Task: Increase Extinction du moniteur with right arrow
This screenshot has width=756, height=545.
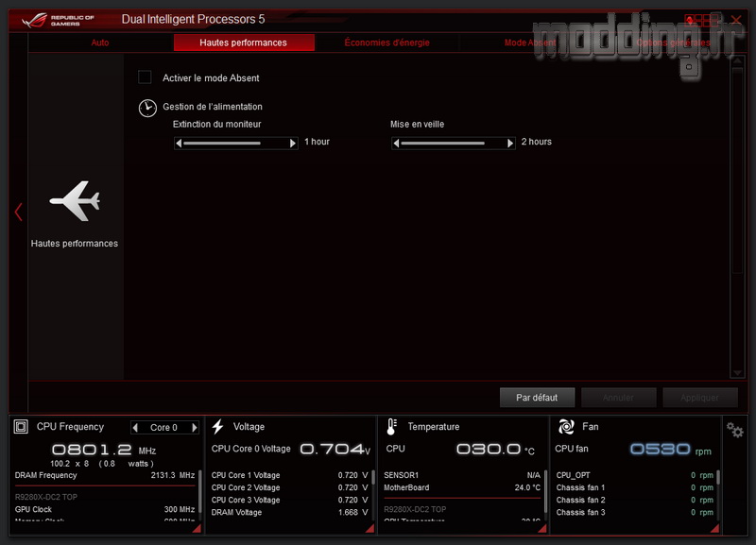Action: pos(292,144)
